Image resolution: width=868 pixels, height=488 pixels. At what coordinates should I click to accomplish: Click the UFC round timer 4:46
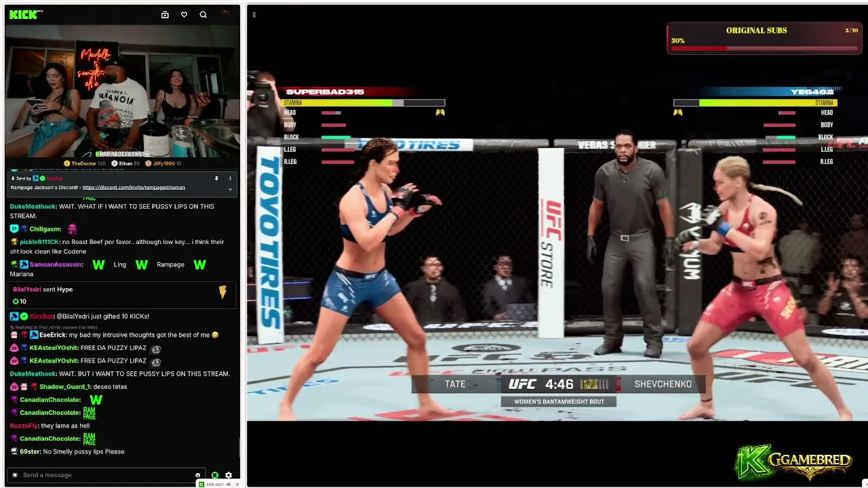559,384
